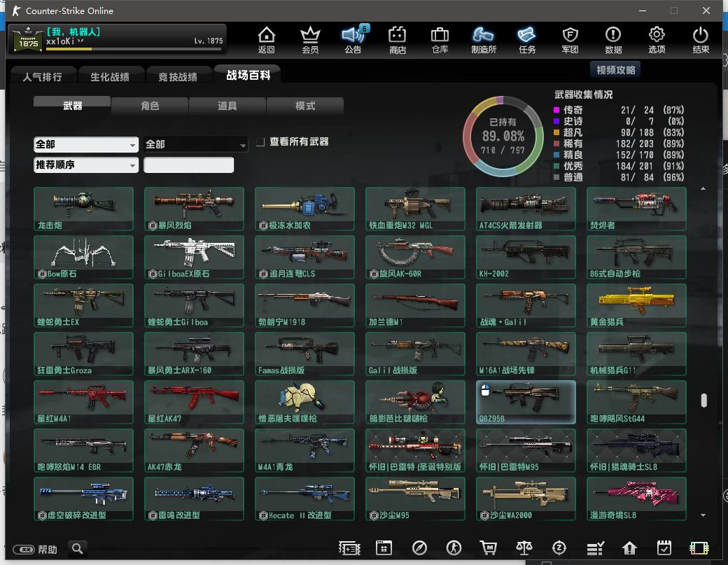Click the magnifier search icon at bottom
The height and width of the screenshot is (565, 728).
pos(78,549)
